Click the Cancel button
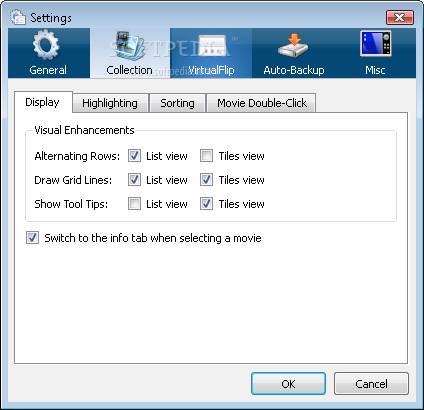Screen dimensions: 424x410 [371, 384]
